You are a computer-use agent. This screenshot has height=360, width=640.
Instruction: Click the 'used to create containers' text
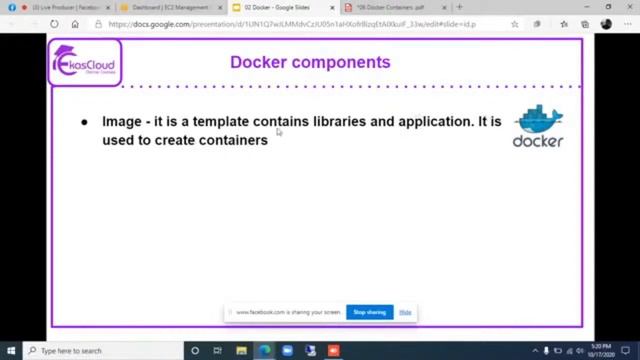(185, 140)
